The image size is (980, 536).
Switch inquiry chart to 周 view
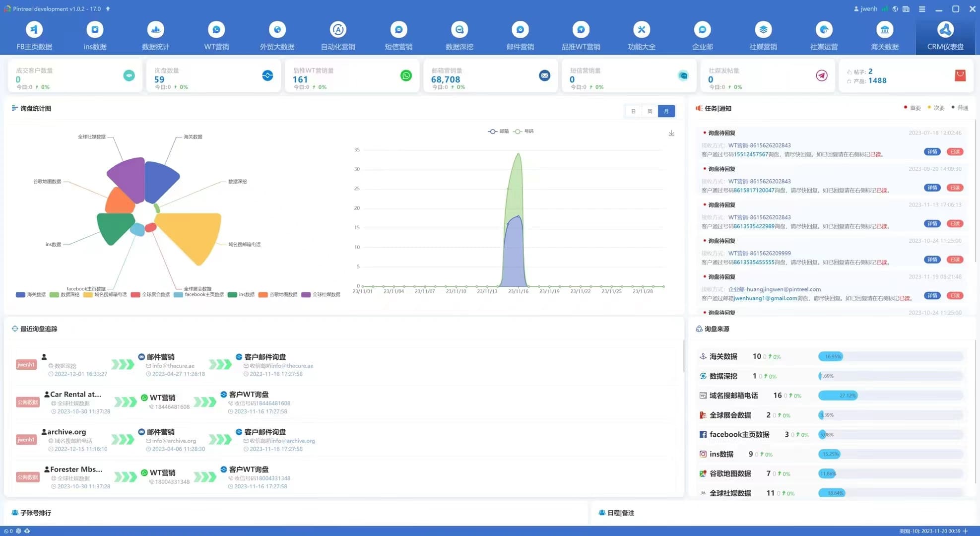click(x=650, y=111)
